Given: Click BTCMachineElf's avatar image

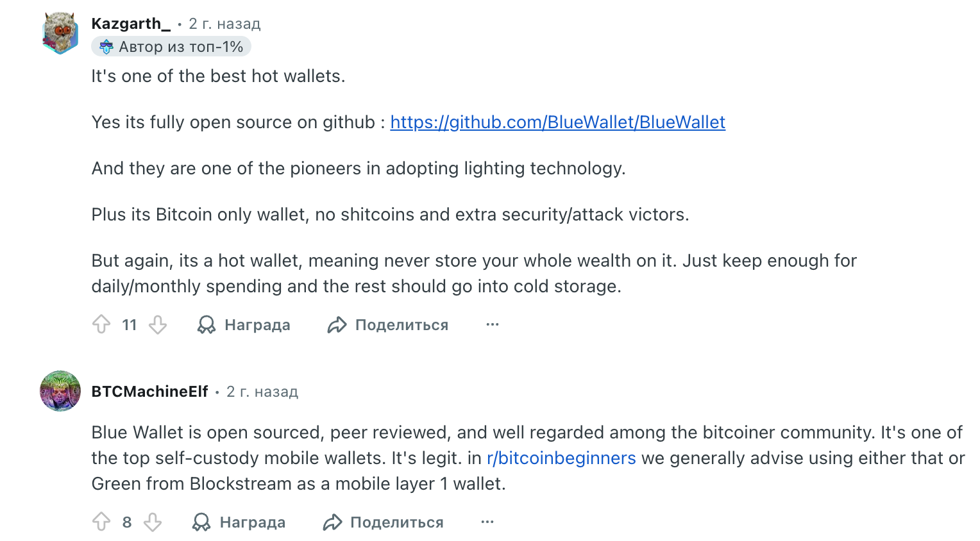Looking at the screenshot, I should (x=60, y=392).
